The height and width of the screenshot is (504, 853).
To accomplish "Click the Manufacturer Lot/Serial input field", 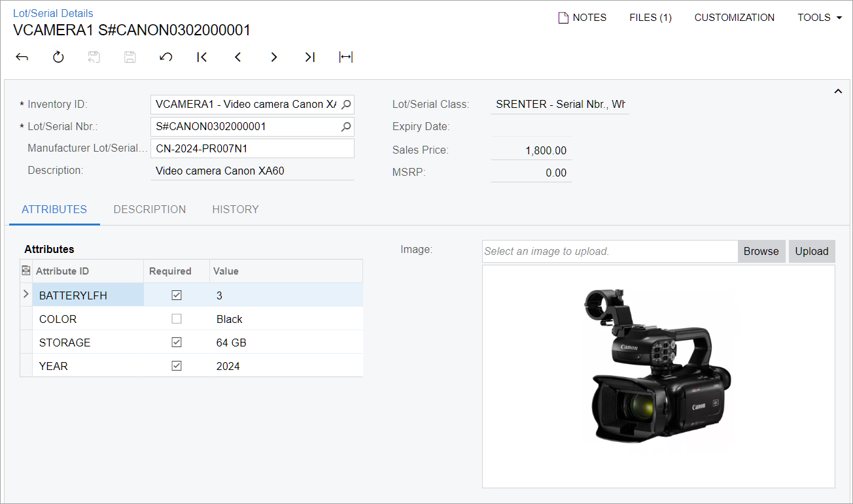I will 252,148.
